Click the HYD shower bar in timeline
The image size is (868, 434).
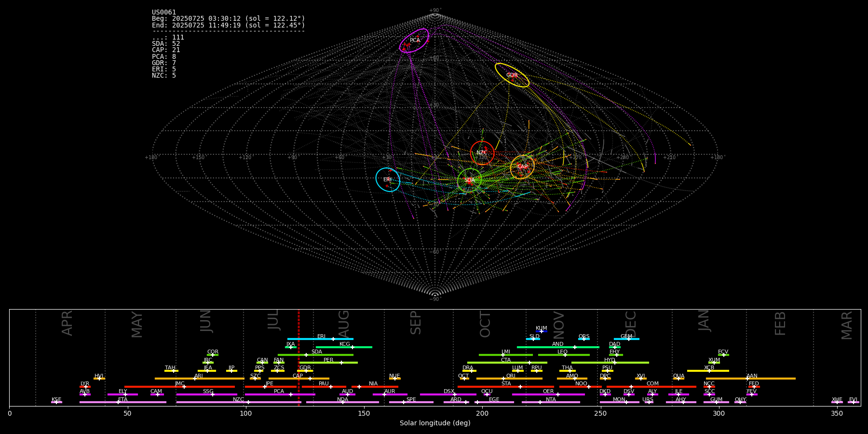point(610,363)
